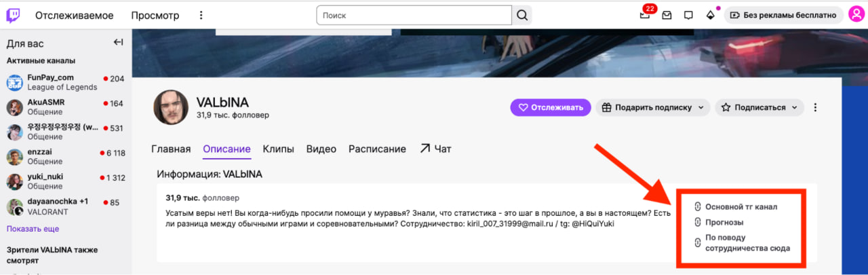
Task: Open Подарить подписку dropdown
Action: 653,107
